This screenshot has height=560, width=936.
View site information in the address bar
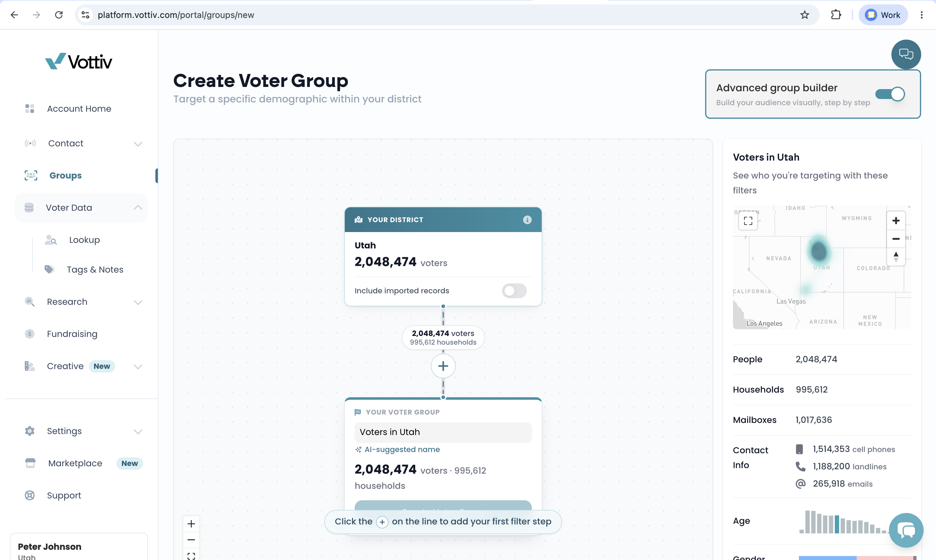pyautogui.click(x=85, y=15)
